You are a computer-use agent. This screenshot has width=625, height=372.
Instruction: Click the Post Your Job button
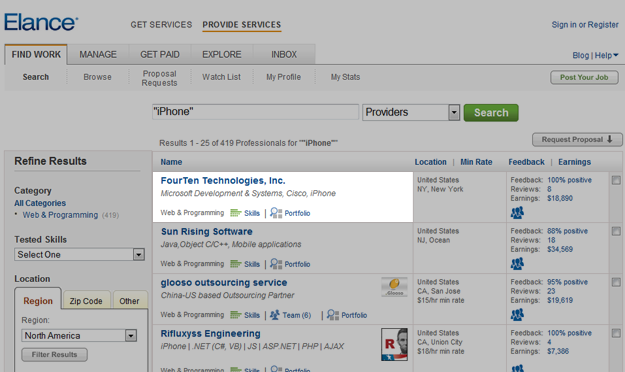point(584,77)
